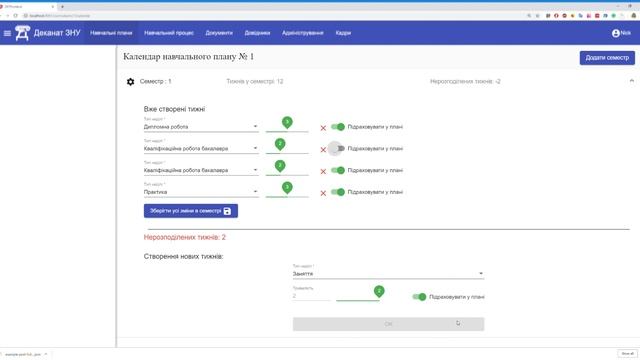The width and height of the screenshot is (640, 360).
Task: Open the gear settings for Семестр 1
Action: click(x=130, y=82)
